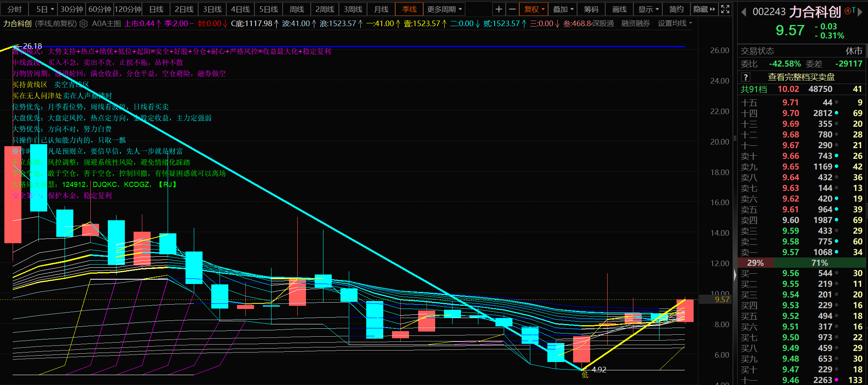Select the 4日线 period tab
The image size is (868, 385).
pyautogui.click(x=240, y=9)
